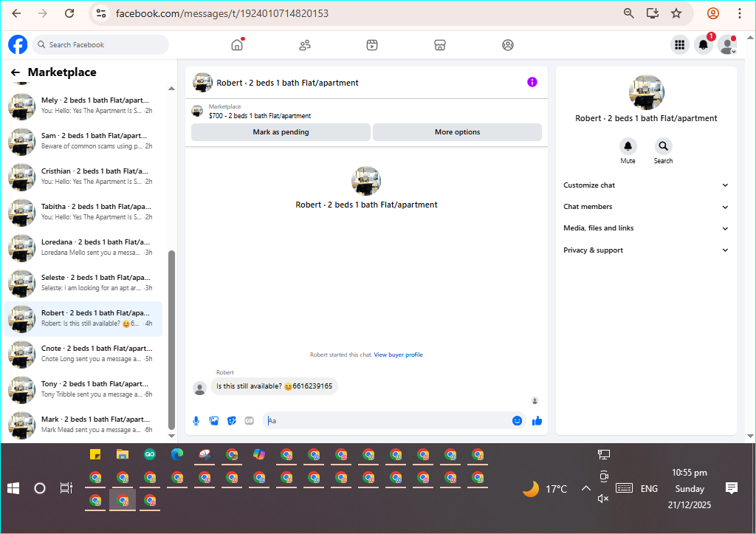Open the Tony conversation
The image size is (756, 534).
pyautogui.click(x=83, y=390)
